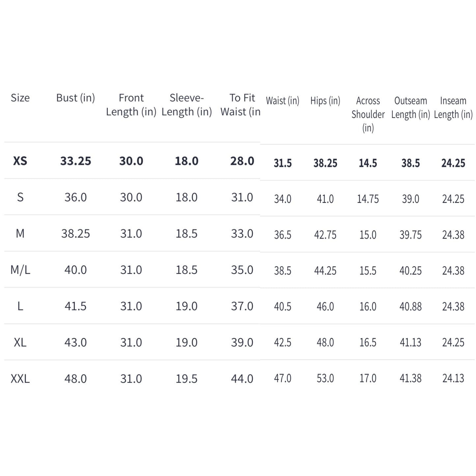The height and width of the screenshot is (476, 476).
Task: Select the bold XS size row label
Action: coord(20,161)
